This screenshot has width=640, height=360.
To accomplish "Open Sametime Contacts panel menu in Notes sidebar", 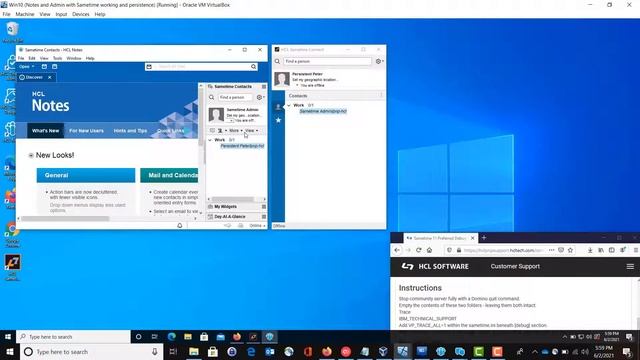I will [x=264, y=87].
